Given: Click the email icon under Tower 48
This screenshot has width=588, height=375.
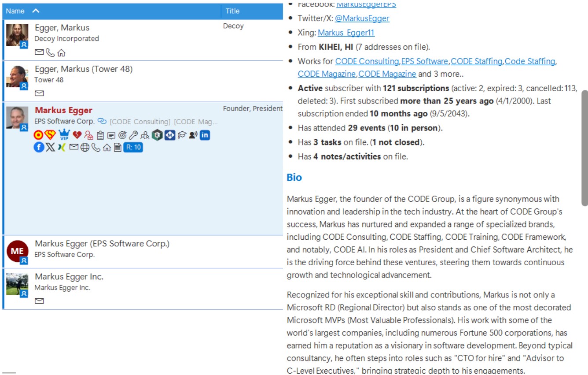Looking at the screenshot, I should click(39, 93).
